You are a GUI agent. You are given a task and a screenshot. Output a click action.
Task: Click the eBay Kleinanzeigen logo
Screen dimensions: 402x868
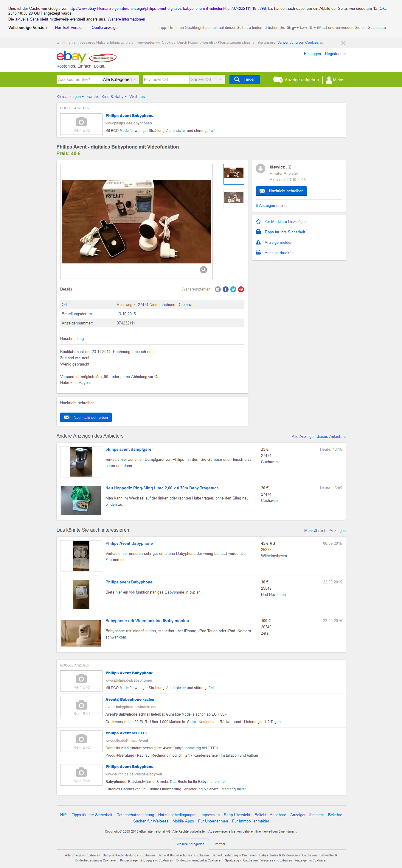[x=86, y=57]
